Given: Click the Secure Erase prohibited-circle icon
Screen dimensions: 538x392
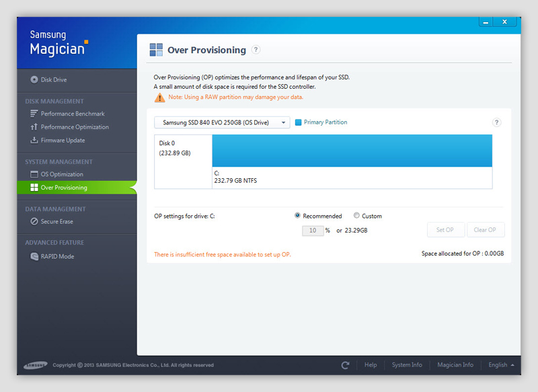Looking at the screenshot, I should point(34,221).
